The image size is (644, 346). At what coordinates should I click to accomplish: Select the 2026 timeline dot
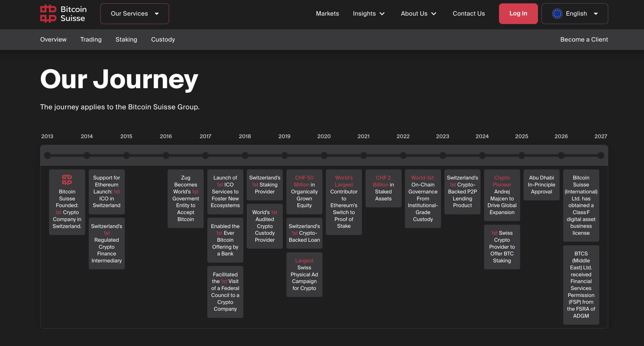pyautogui.click(x=561, y=155)
